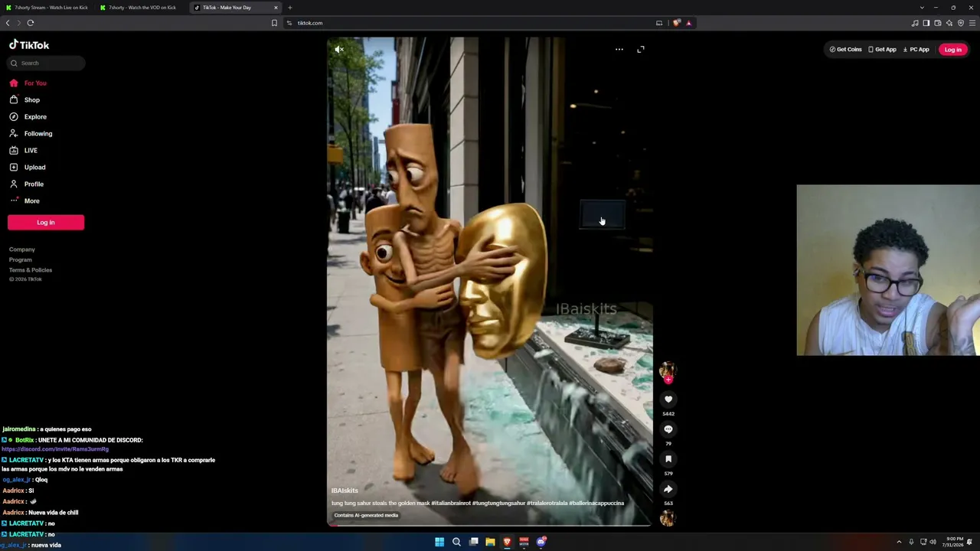Click Get App in the header
The image size is (980, 551).
[x=882, y=50]
